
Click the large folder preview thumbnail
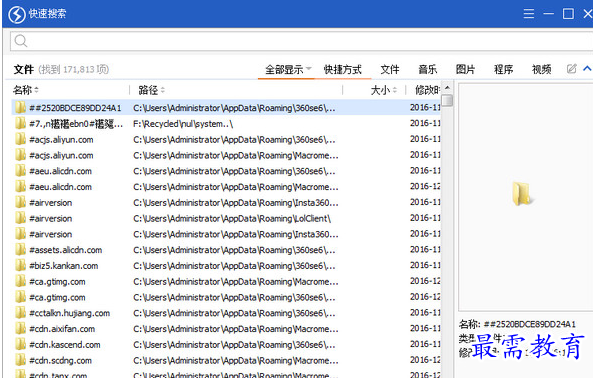522,194
